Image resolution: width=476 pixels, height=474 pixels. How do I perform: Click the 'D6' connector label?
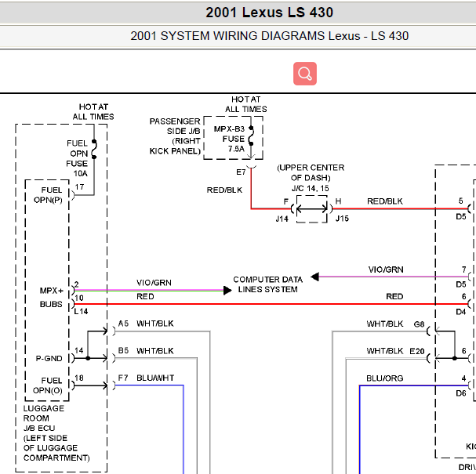461,393
